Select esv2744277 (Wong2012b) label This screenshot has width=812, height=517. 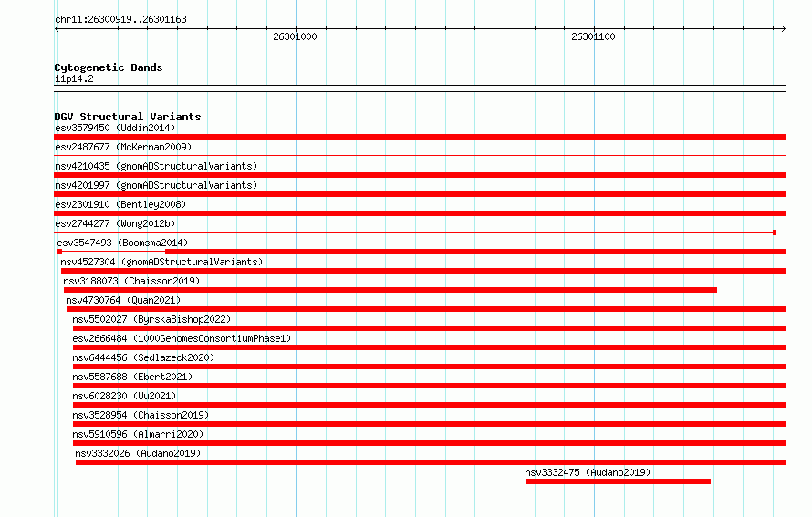tap(115, 223)
